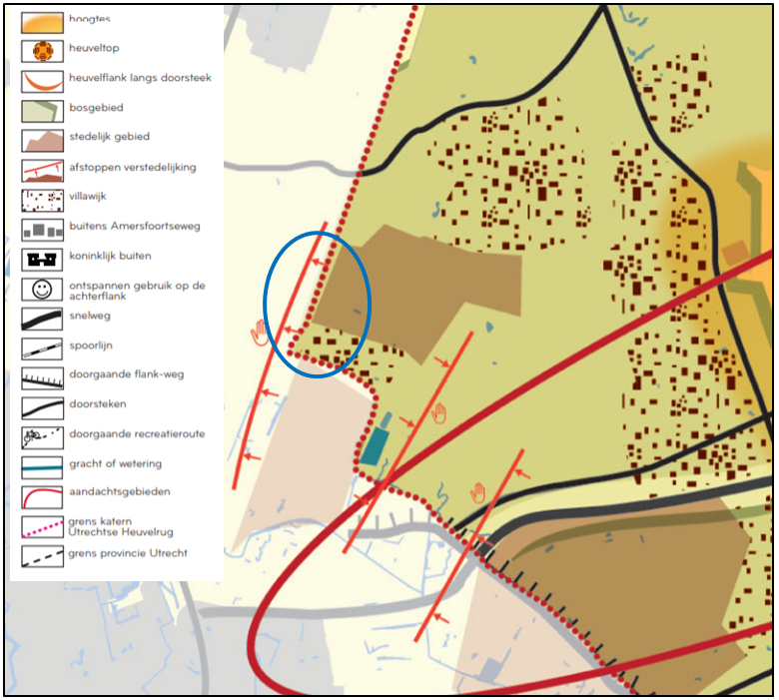Click the snelweg legend icon
Screen dimensions: 779x700
tap(42, 319)
